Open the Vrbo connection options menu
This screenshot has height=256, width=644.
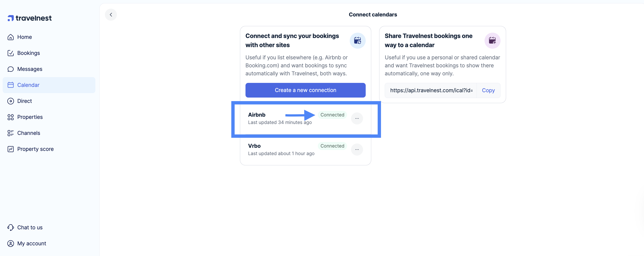click(x=357, y=149)
